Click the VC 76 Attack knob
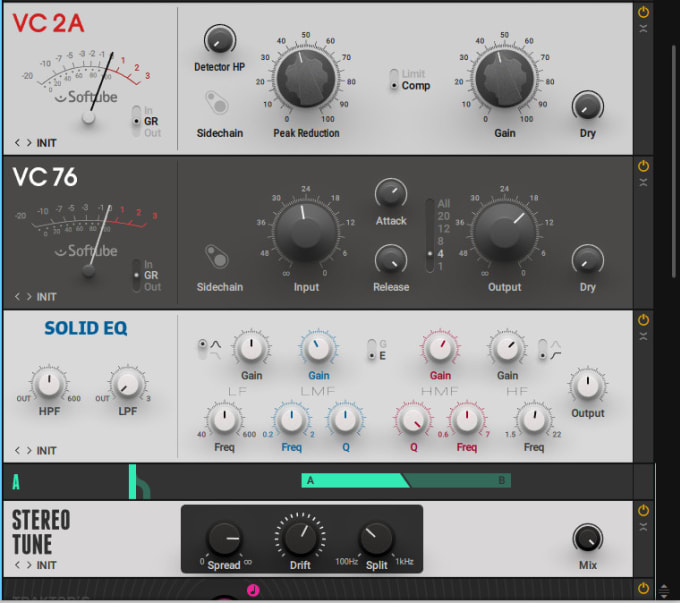This screenshot has width=680, height=603. 391,193
